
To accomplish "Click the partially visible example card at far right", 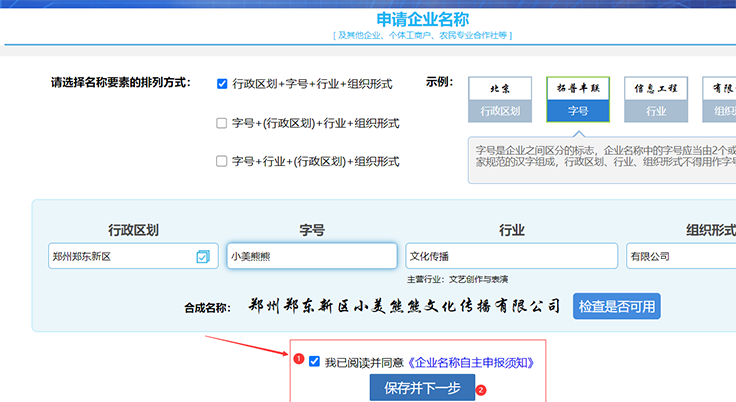I will pyautogui.click(x=719, y=99).
